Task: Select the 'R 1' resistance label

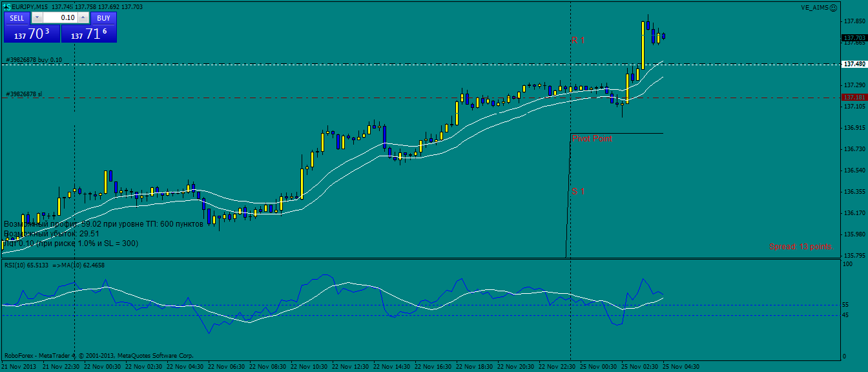Action: tap(578, 40)
